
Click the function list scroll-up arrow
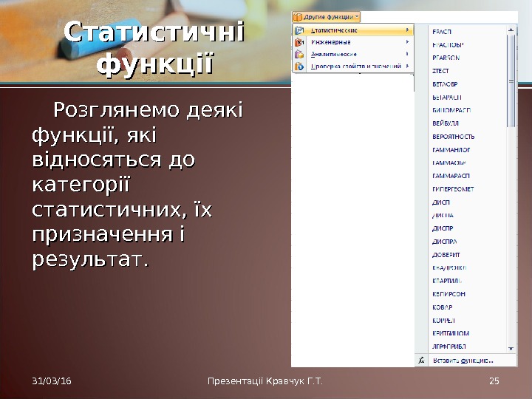(511, 30)
